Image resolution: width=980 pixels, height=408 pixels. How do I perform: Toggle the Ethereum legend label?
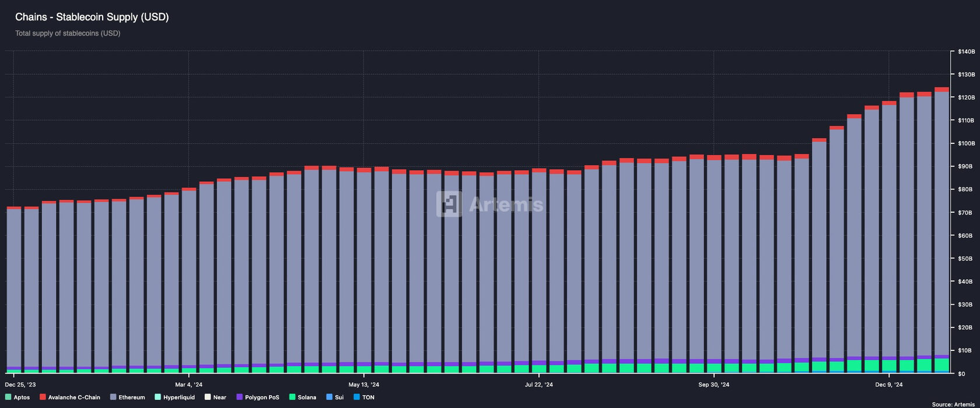132,398
